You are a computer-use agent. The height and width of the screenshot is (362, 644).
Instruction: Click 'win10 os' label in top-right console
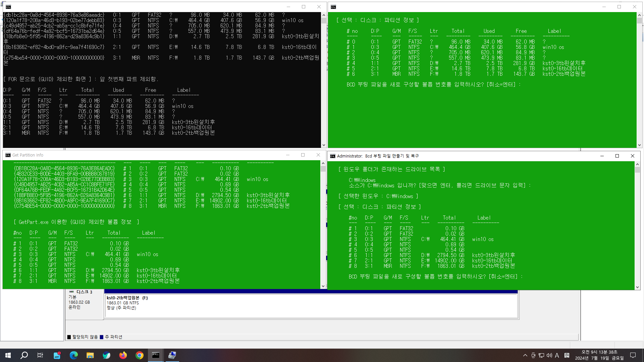pyautogui.click(x=553, y=47)
